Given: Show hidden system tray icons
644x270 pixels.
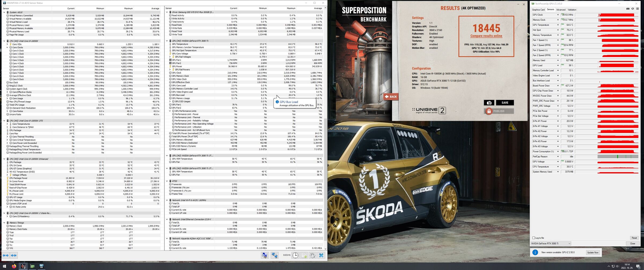Looking at the screenshot, I should click(x=609, y=266).
